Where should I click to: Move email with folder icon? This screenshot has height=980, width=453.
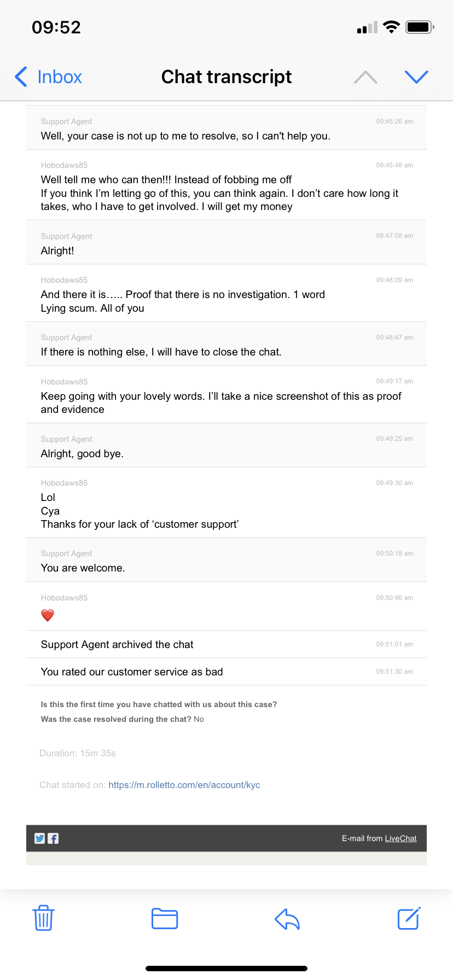pos(165,918)
